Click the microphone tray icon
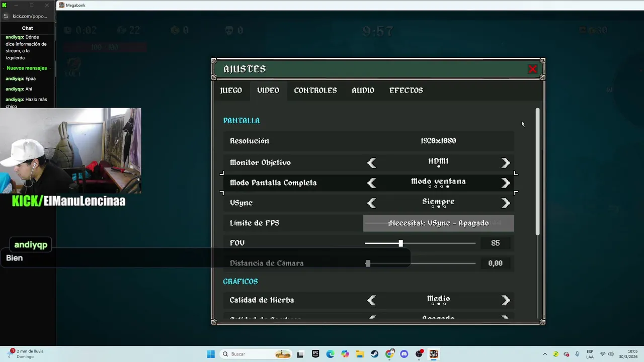This screenshot has height=362, width=644. pos(577,354)
